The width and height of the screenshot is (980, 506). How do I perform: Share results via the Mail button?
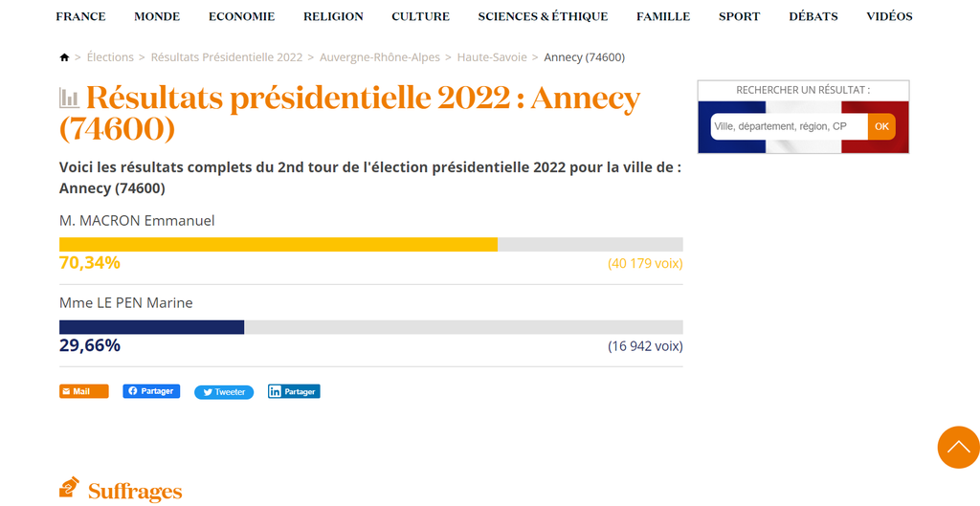tap(83, 391)
